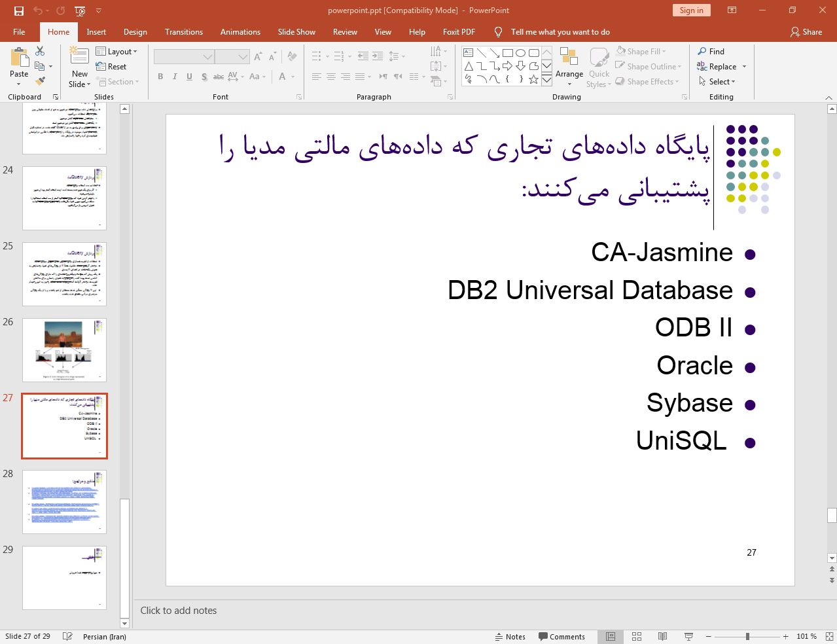Image resolution: width=837 pixels, height=644 pixels.
Task: Show the Notes pane
Action: coord(510,636)
